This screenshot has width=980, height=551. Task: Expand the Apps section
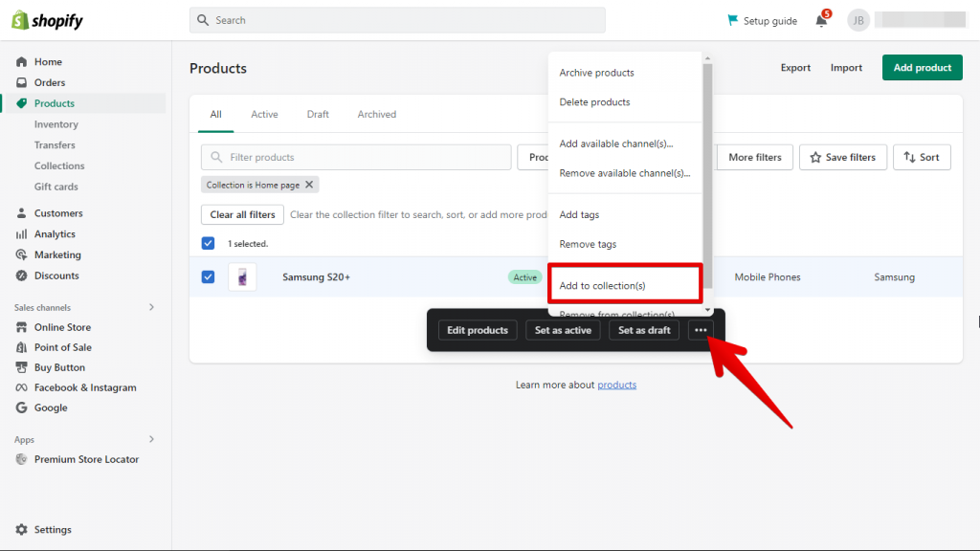[150, 439]
